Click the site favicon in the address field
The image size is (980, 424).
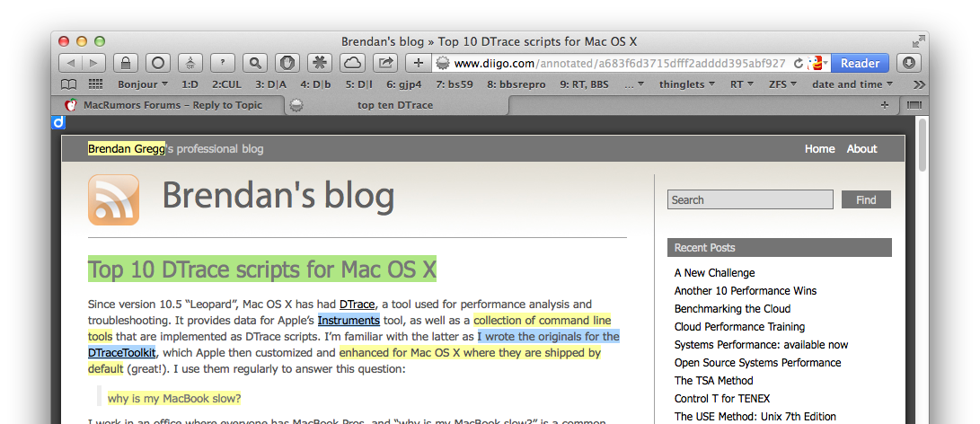[x=443, y=63]
